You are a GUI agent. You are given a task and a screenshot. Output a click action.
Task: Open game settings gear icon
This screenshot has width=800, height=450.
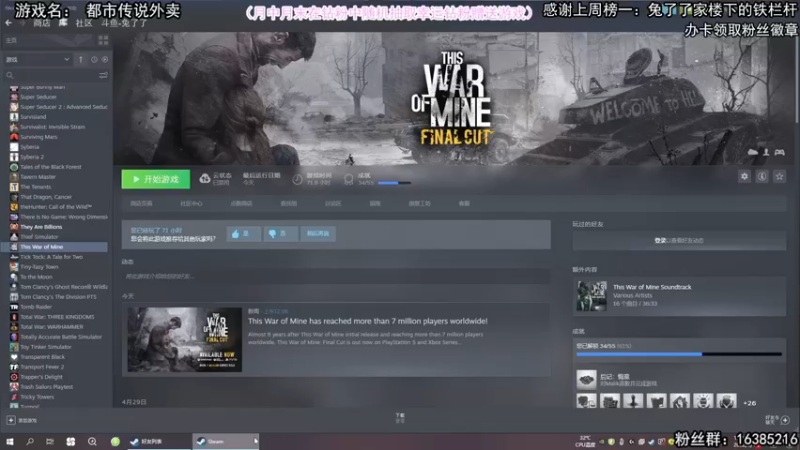744,177
